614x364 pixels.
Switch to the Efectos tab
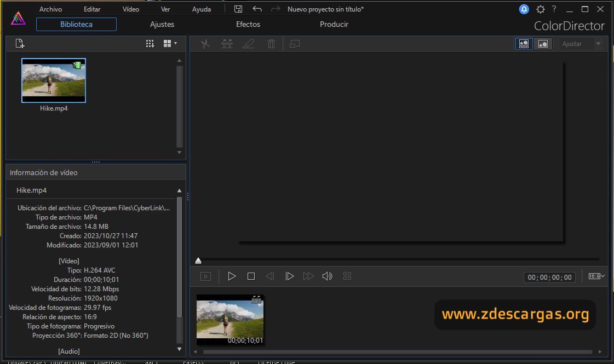(x=248, y=24)
